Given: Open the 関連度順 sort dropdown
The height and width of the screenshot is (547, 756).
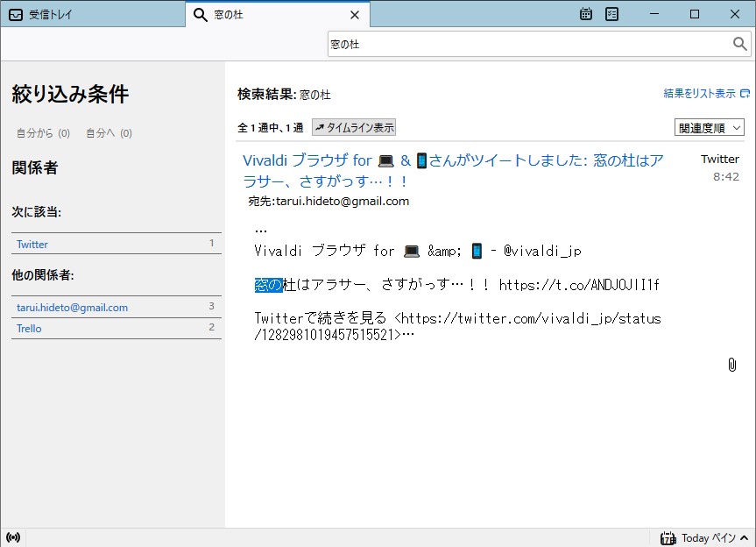Looking at the screenshot, I should click(x=710, y=126).
